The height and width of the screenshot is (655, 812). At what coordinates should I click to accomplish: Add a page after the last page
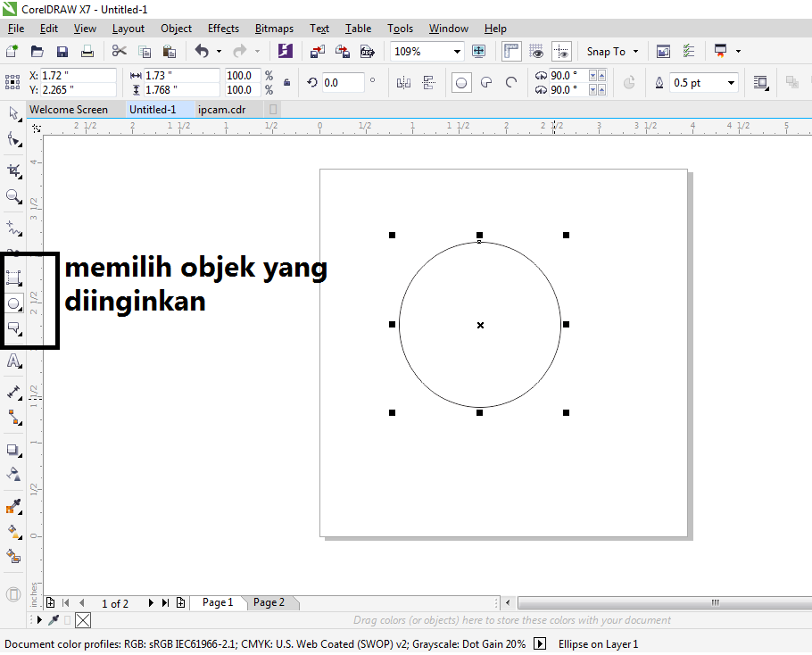click(x=181, y=602)
